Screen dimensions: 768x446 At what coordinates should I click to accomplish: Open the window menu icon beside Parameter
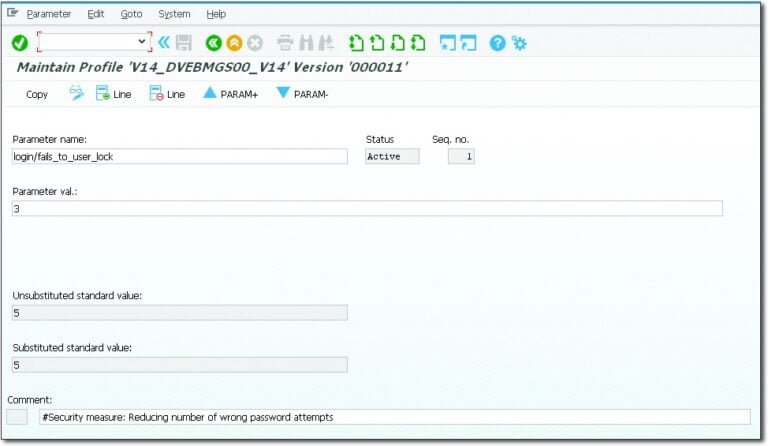pos(13,13)
